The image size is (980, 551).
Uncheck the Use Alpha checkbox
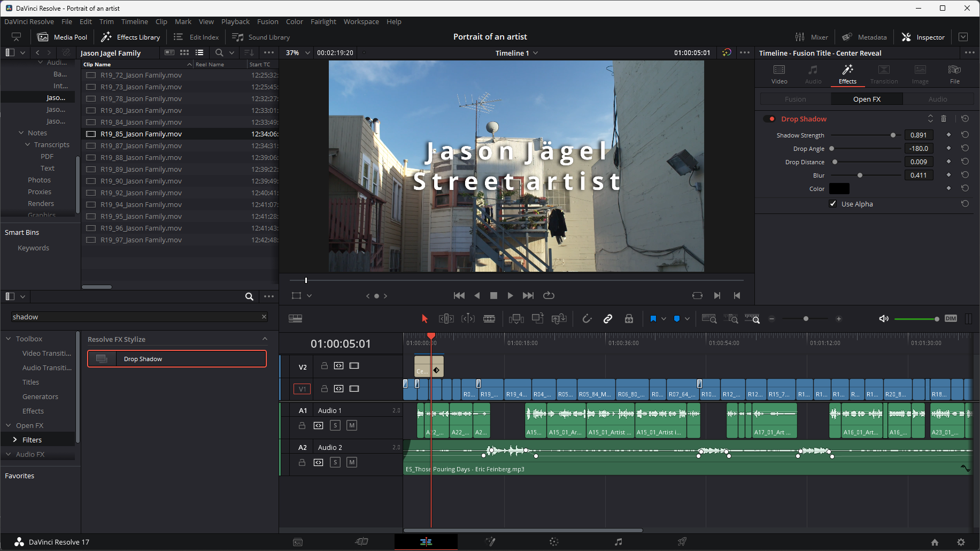(833, 204)
